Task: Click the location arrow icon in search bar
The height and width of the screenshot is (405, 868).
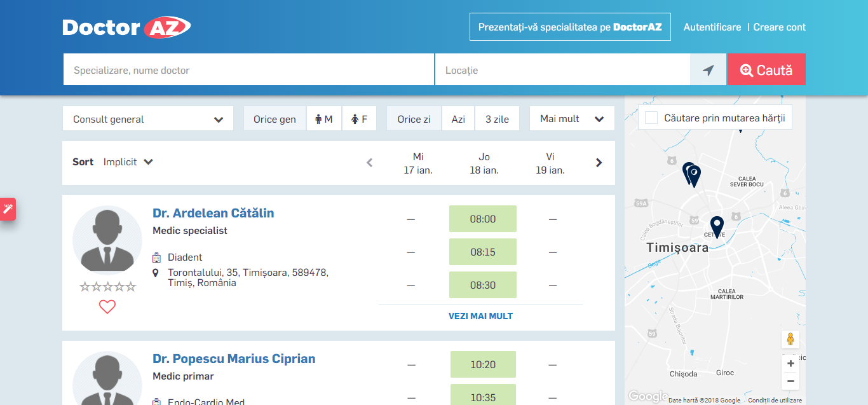Action: click(708, 70)
